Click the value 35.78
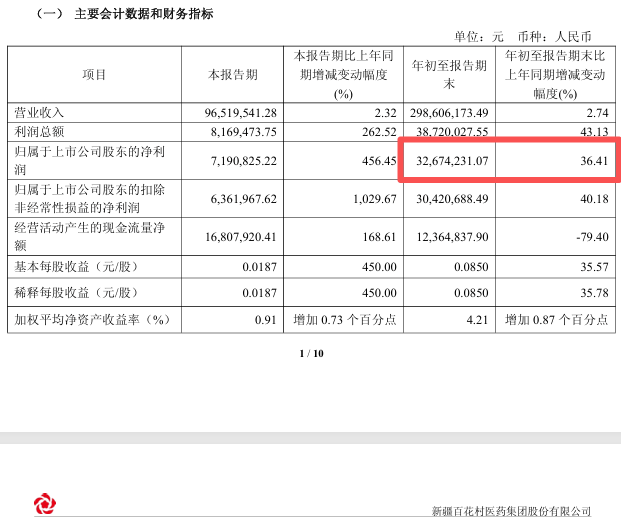 tap(594, 293)
